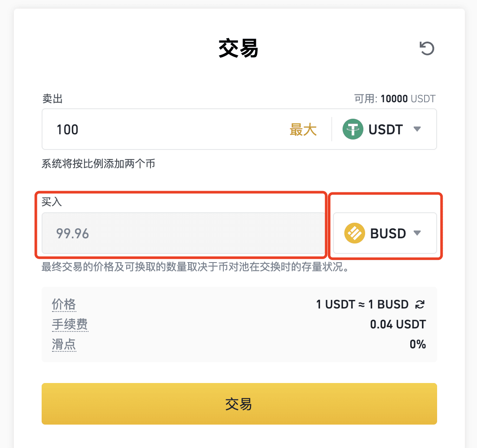Click the yellow BUSD coin icon
This screenshot has height=448, width=477.
[x=354, y=233]
